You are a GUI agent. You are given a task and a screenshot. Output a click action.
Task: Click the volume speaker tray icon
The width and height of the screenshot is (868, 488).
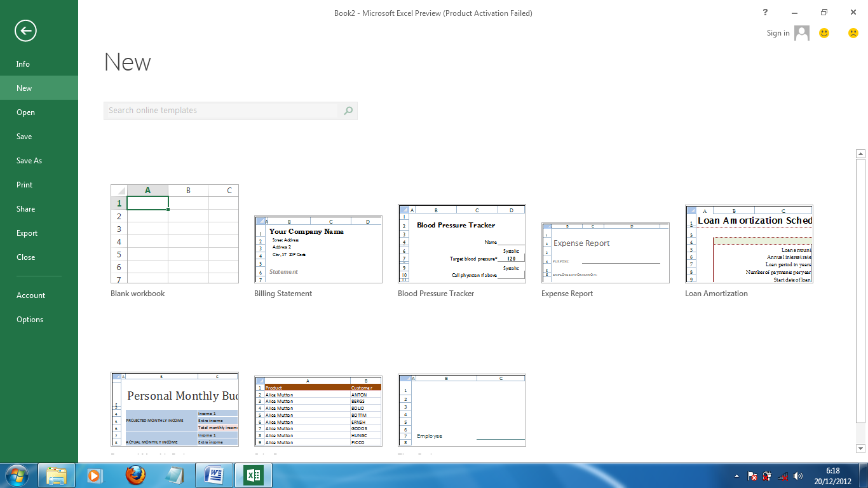pos(798,476)
